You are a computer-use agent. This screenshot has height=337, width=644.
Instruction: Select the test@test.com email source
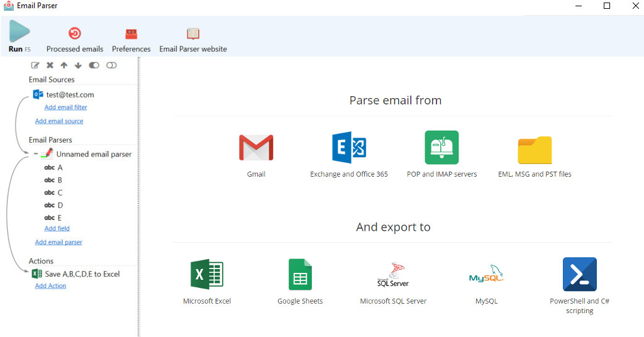point(70,95)
